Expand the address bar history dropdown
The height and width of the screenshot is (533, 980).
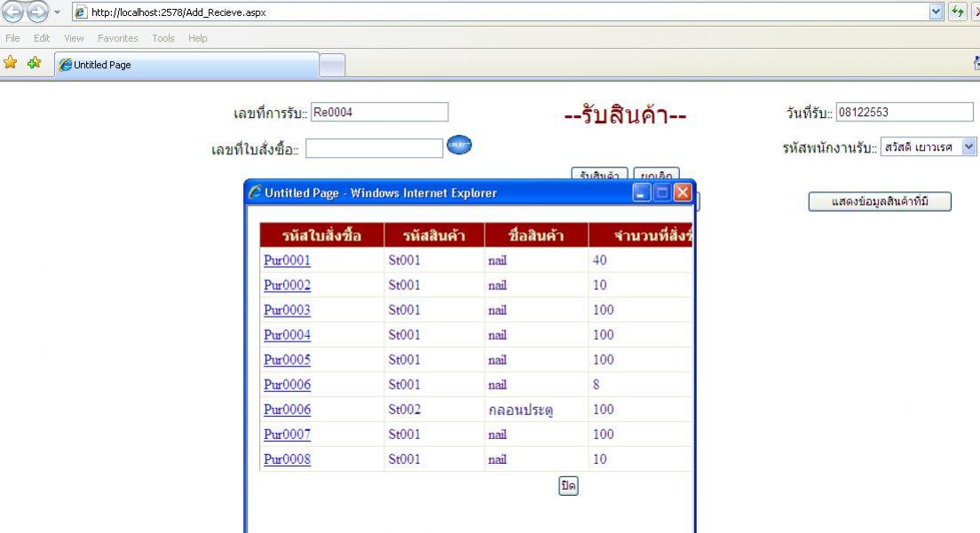coord(936,12)
